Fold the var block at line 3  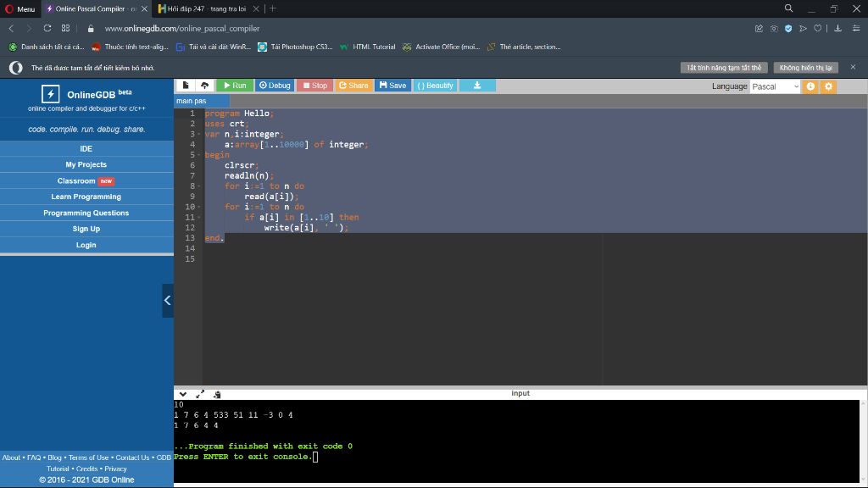coord(198,134)
